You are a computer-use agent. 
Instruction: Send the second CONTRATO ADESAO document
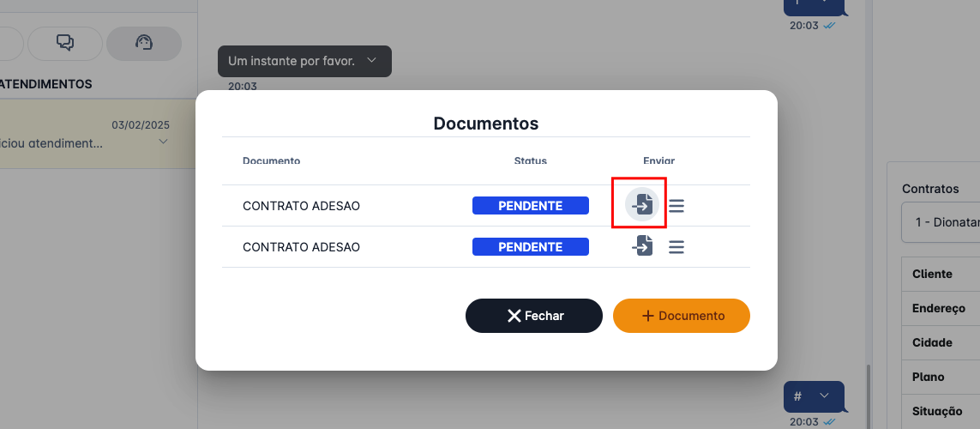point(642,247)
